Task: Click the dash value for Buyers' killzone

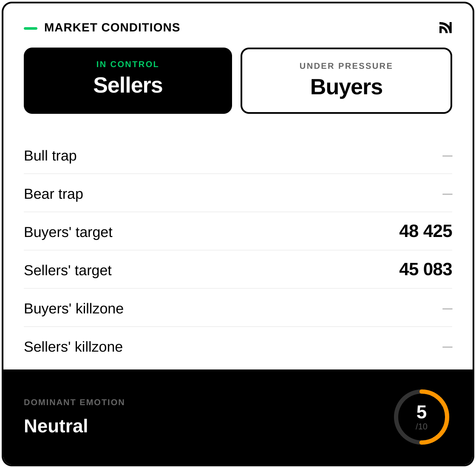Action: 447,309
